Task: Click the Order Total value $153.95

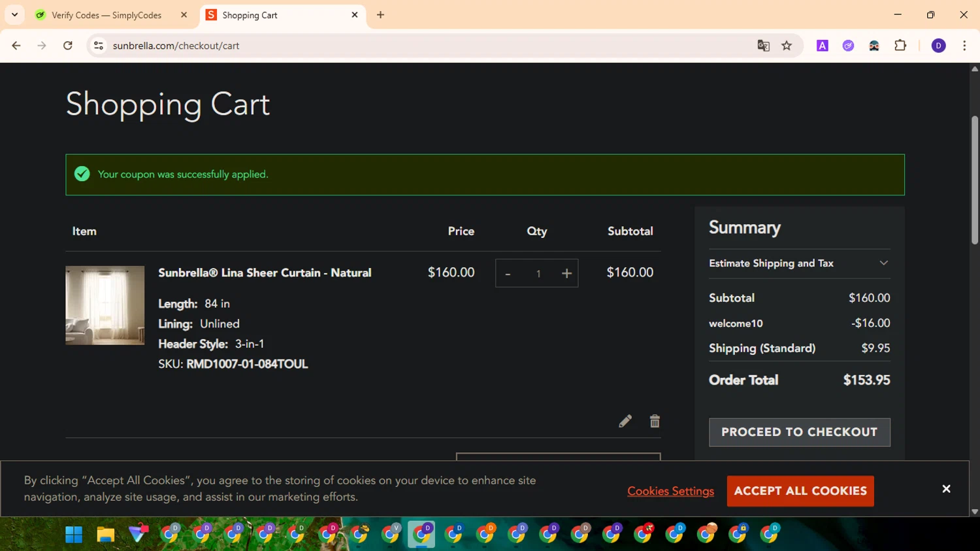Action: point(866,380)
